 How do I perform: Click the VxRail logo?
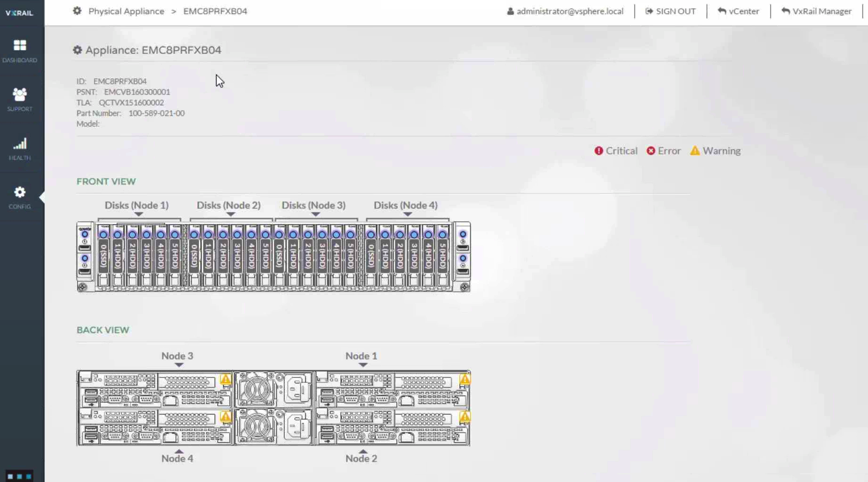pyautogui.click(x=19, y=13)
